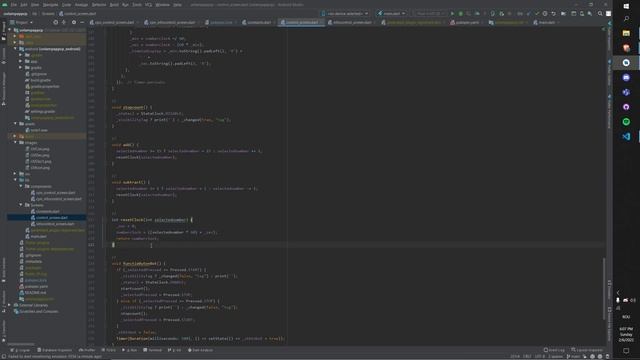The image size is (640, 360).
Task: Open the Layout Inspector
Action: click(x=587, y=350)
